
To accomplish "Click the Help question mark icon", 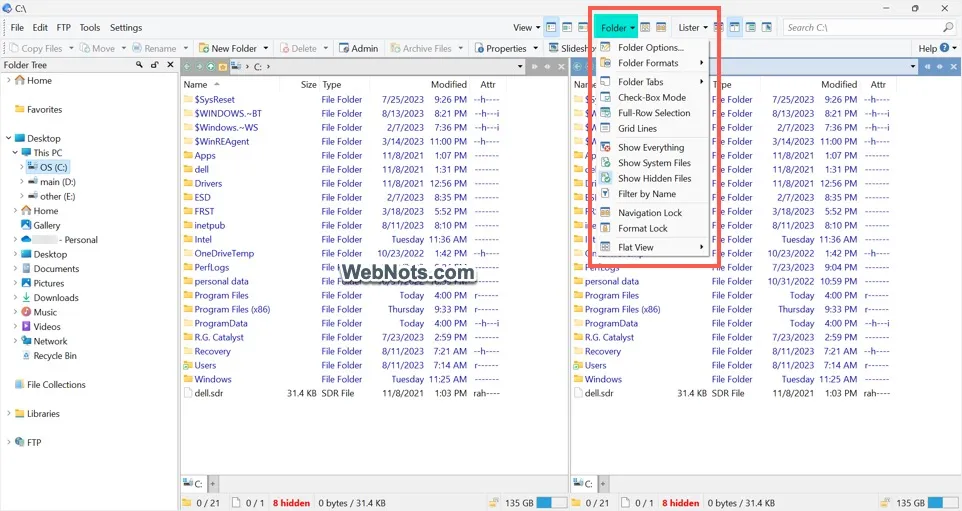I will 944,48.
